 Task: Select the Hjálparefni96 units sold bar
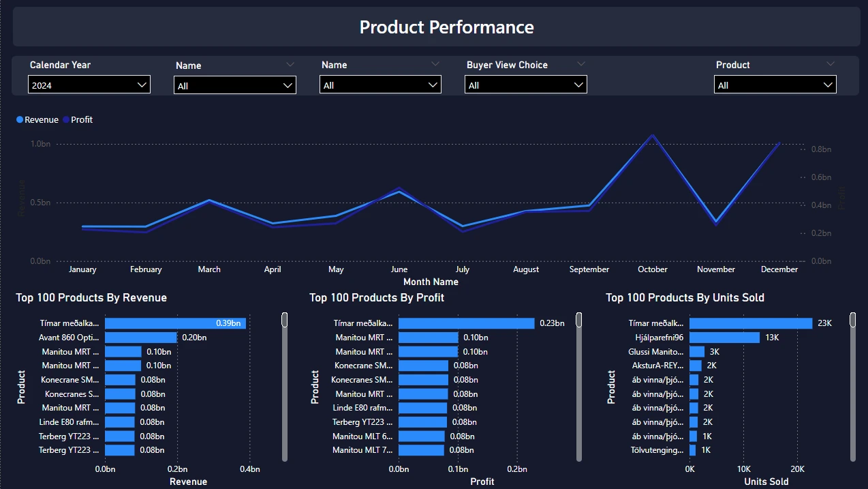pyautogui.click(x=724, y=338)
